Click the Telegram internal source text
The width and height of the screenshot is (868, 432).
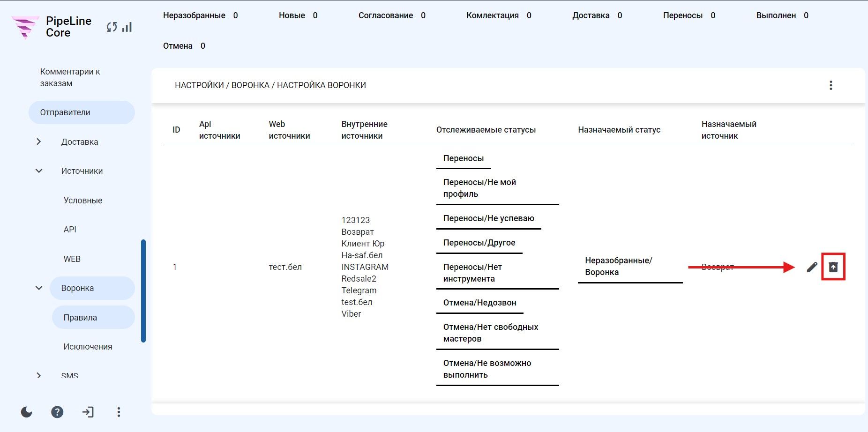359,290
